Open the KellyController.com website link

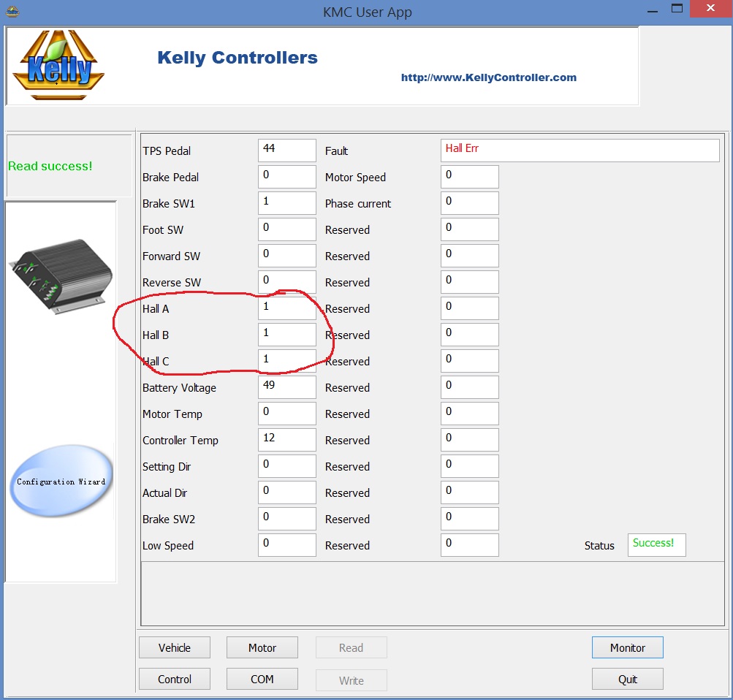(488, 77)
